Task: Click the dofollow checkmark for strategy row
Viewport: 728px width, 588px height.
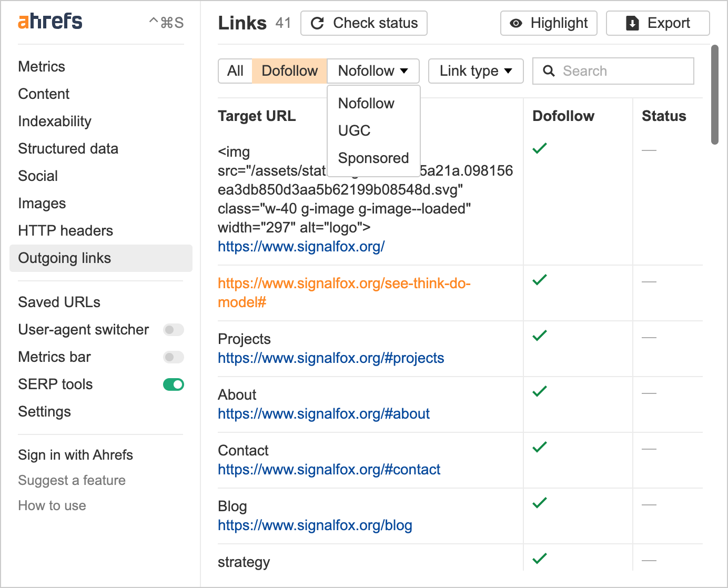Action: tap(540, 559)
